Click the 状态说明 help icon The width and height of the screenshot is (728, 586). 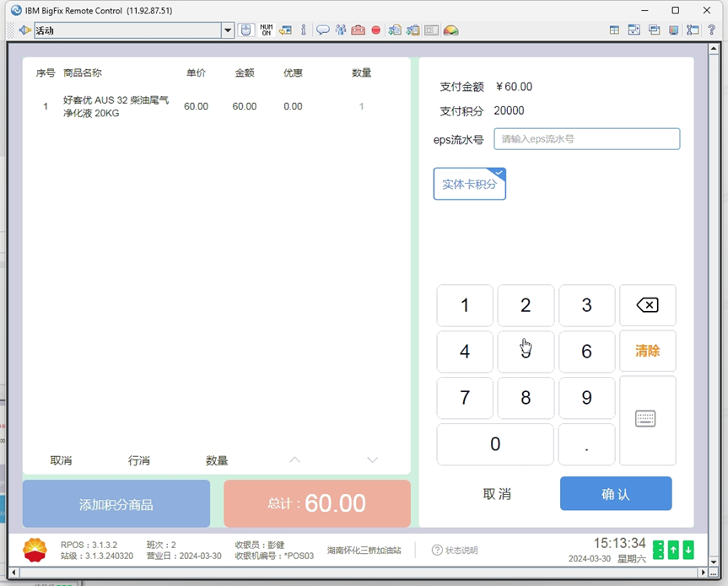coord(437,551)
